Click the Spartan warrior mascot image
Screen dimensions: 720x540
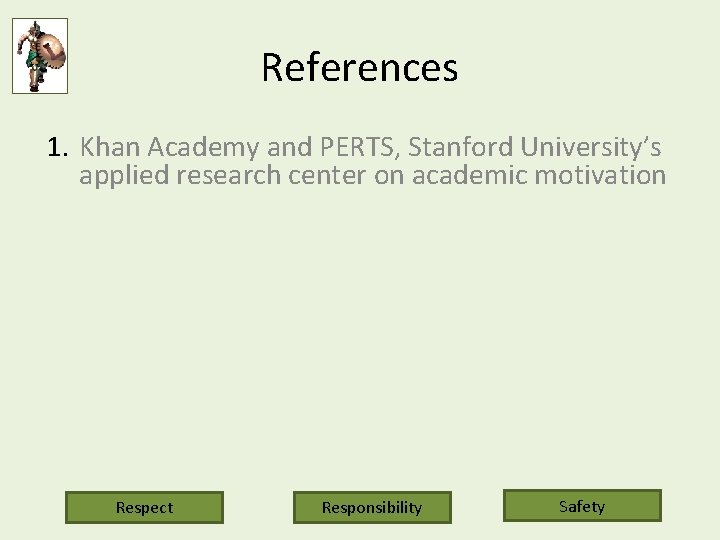tap(40, 56)
